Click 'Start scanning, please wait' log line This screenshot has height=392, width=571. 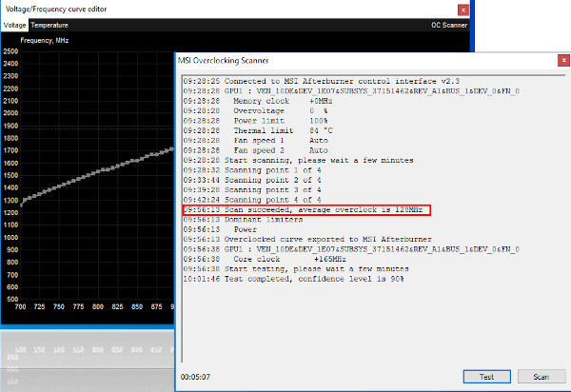tap(298, 160)
